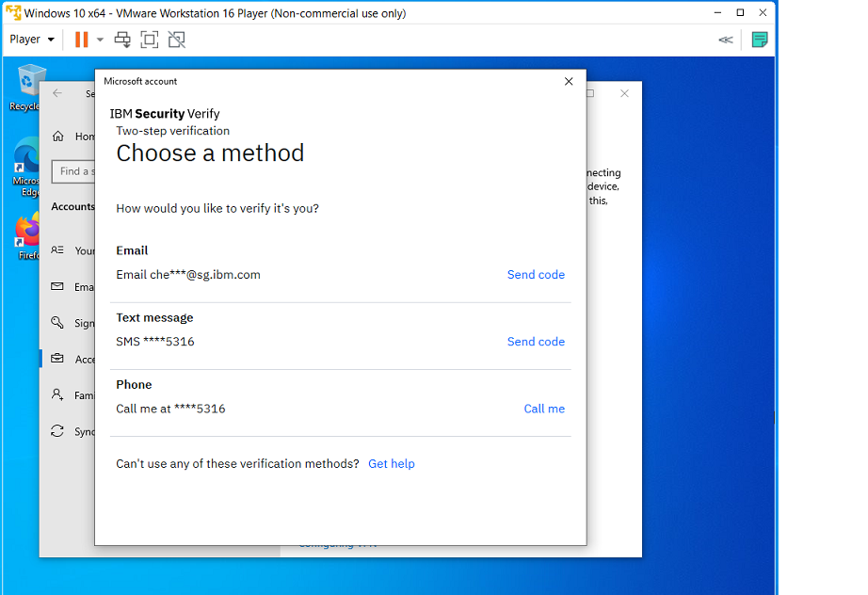This screenshot has height=595, width=868.
Task: Choose Call me at ****5316
Action: (544, 409)
